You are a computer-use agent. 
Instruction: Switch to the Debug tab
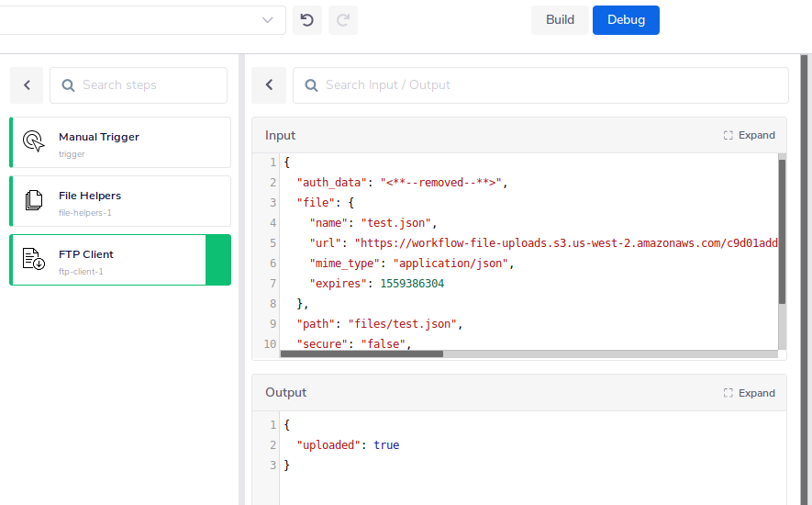[x=626, y=20]
